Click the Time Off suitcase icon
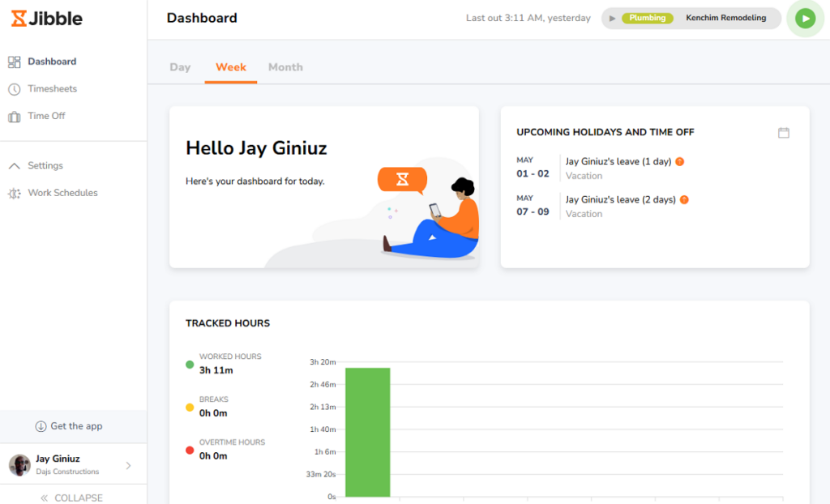The image size is (830, 504). click(15, 117)
